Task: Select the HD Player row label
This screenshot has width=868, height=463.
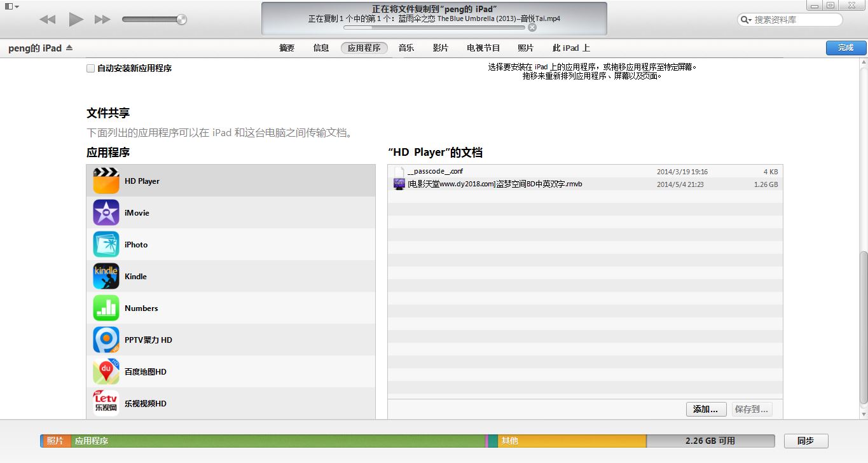Action: (x=142, y=181)
